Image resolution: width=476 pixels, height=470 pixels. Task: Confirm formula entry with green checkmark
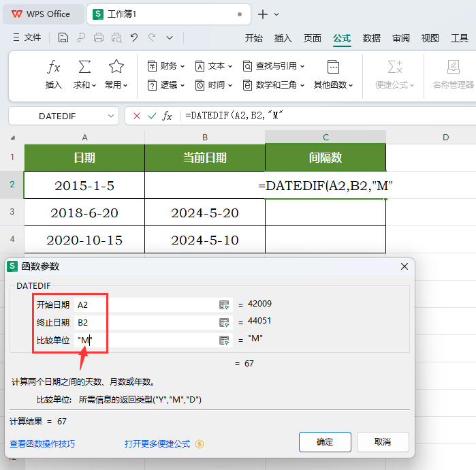click(152, 116)
